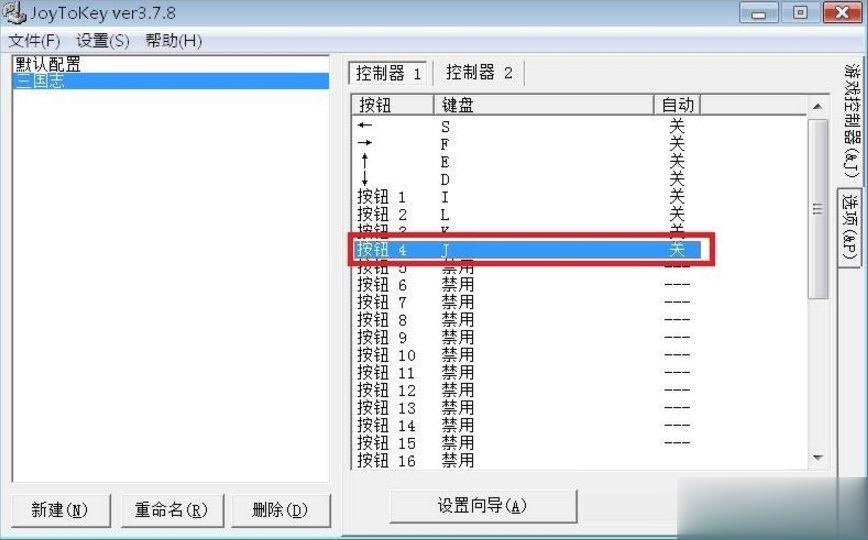Click the 重命名(R) button
868x540 pixels.
(172, 510)
